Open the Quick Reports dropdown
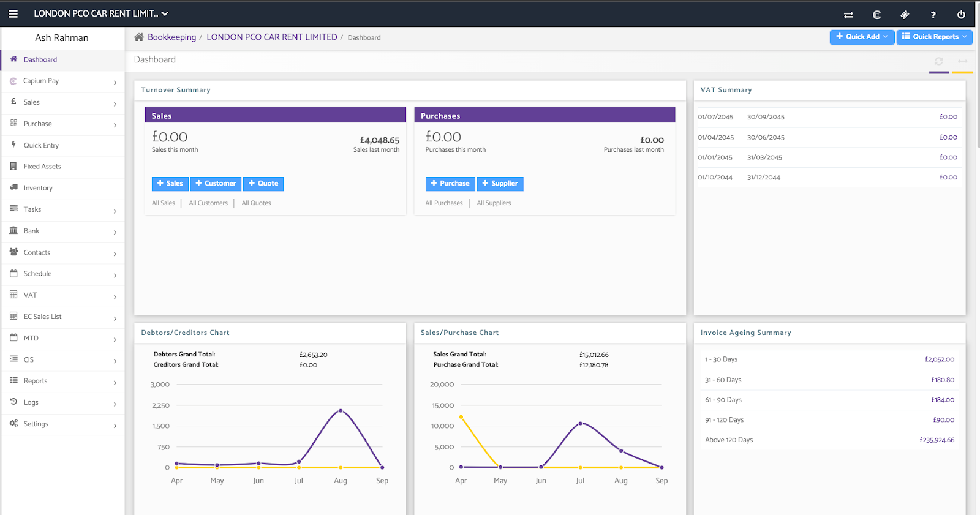The height and width of the screenshot is (515, 980). coord(934,37)
